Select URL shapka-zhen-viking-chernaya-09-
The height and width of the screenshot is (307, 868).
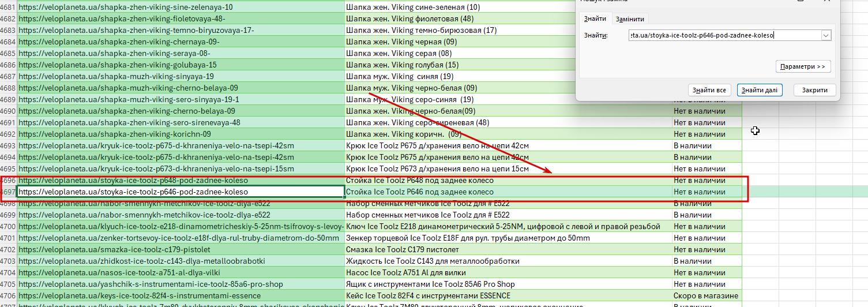coord(181,42)
